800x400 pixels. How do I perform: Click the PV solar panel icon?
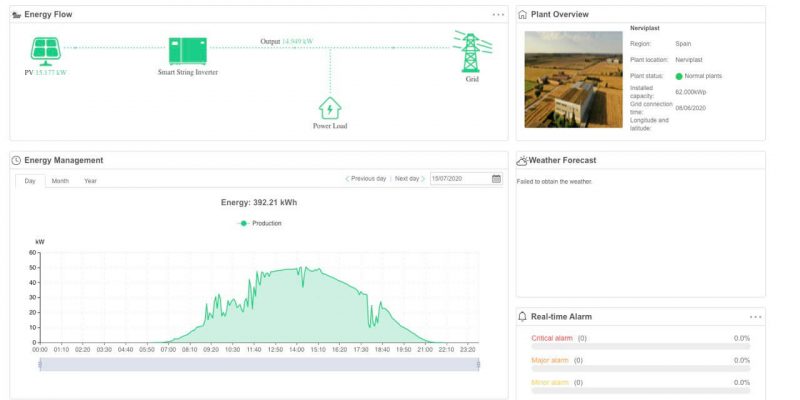(x=45, y=52)
